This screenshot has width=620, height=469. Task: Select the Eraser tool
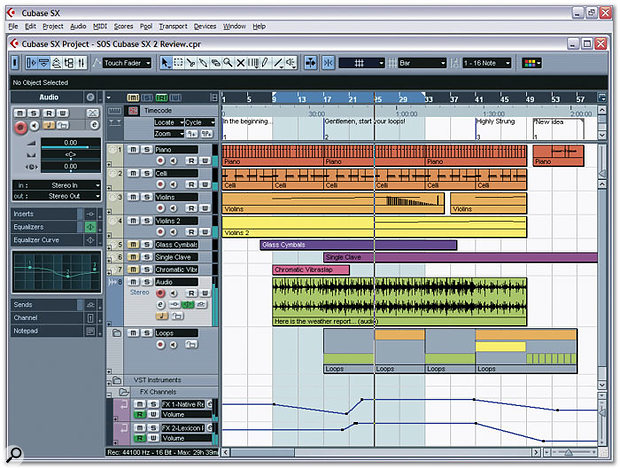click(x=215, y=62)
